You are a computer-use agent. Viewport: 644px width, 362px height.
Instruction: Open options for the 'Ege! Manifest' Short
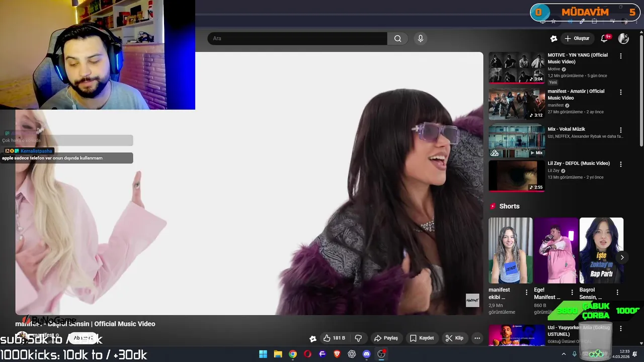click(572, 292)
